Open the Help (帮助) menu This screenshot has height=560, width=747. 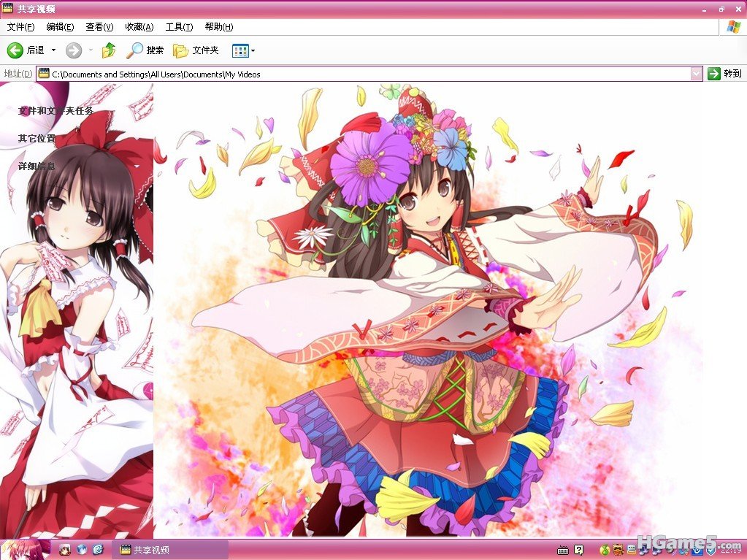tap(218, 27)
